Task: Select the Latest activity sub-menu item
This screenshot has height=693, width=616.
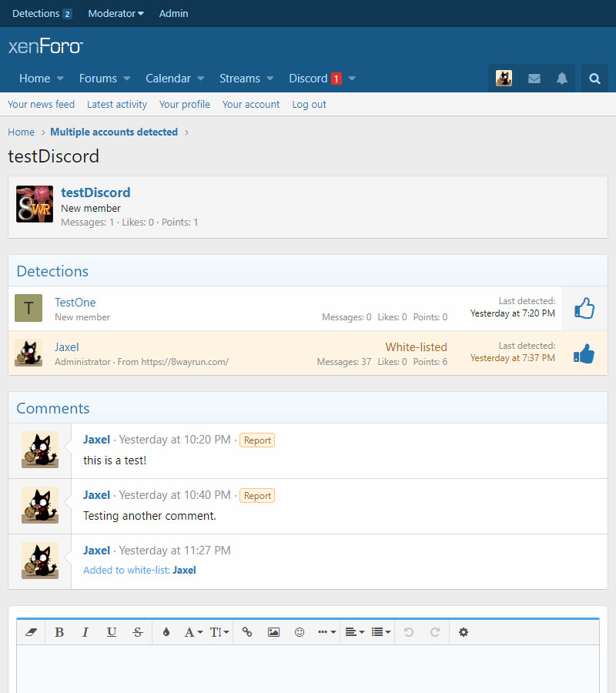Action: coord(117,105)
